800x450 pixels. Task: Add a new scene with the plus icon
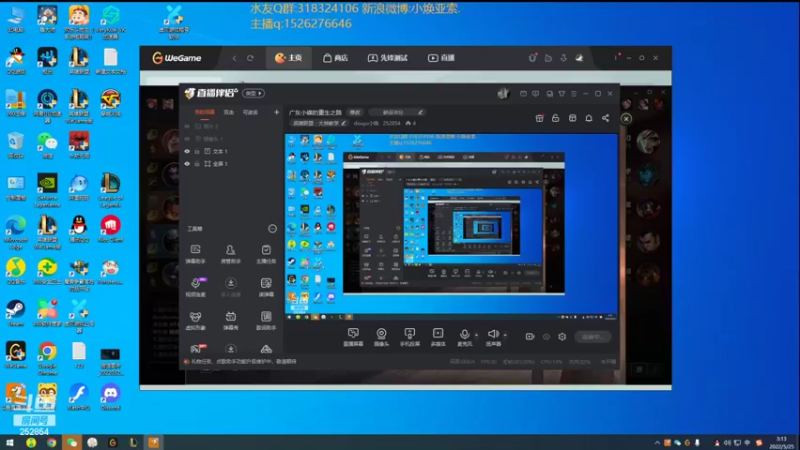277,112
